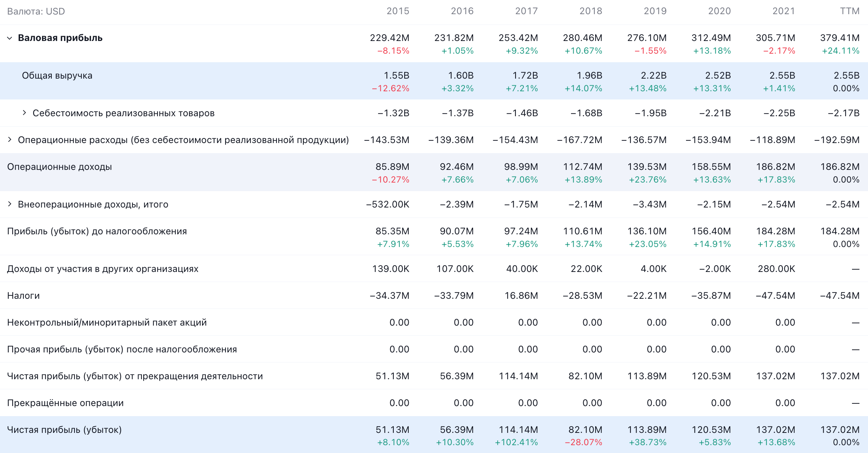Expand Внеоперационные доходы, итого chevron

(10, 204)
